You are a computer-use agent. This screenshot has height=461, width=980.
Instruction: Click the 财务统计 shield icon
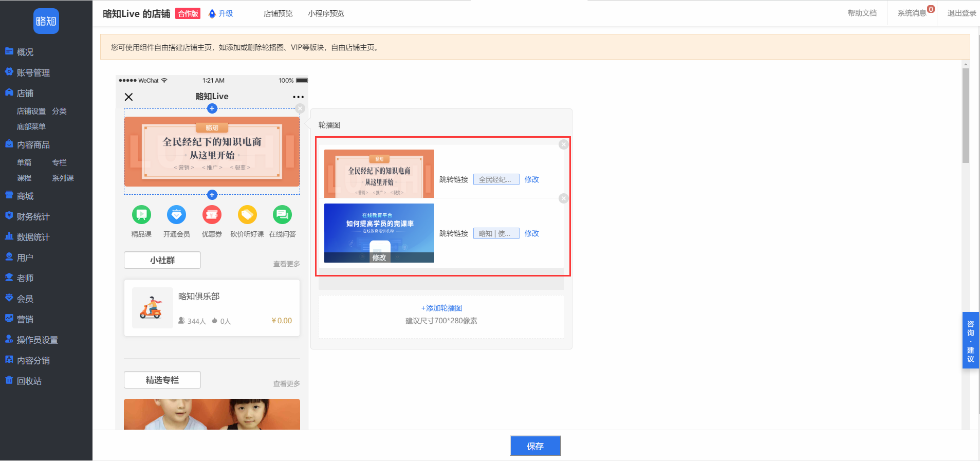9,216
